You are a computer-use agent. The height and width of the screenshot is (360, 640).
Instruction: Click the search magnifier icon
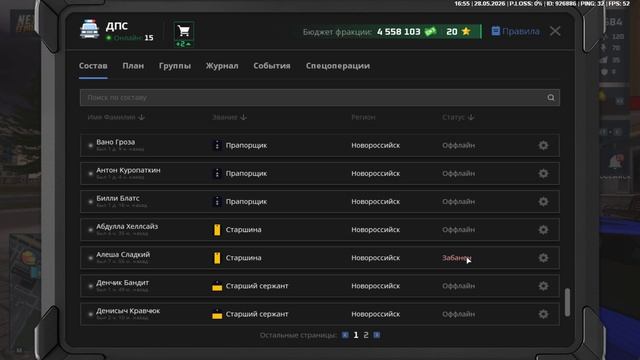pyautogui.click(x=551, y=98)
